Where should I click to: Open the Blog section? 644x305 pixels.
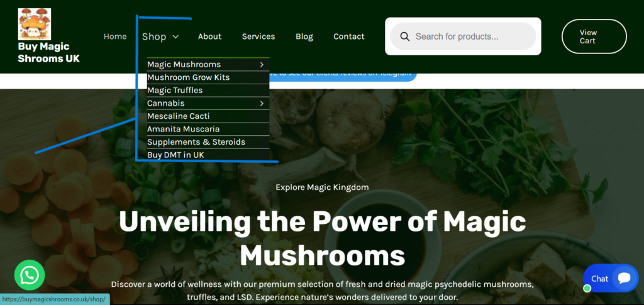click(304, 36)
